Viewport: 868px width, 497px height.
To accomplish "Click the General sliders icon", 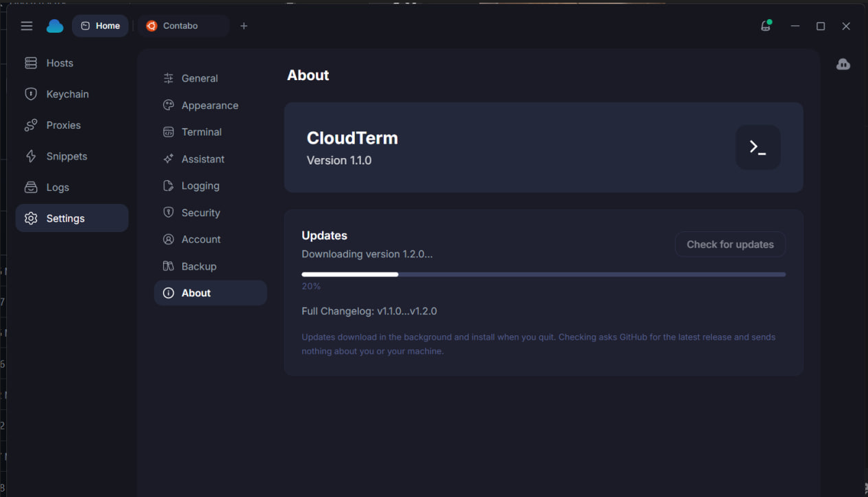I will (x=169, y=79).
